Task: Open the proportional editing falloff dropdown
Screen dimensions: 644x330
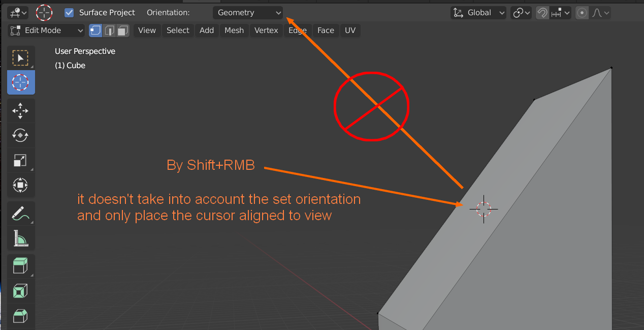Action: [x=600, y=13]
